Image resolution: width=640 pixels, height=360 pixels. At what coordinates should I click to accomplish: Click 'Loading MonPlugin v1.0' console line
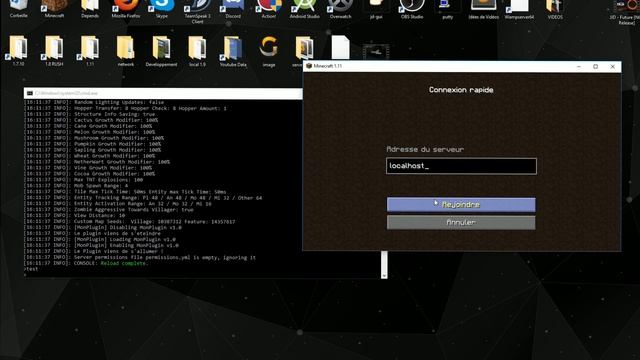pos(100,240)
